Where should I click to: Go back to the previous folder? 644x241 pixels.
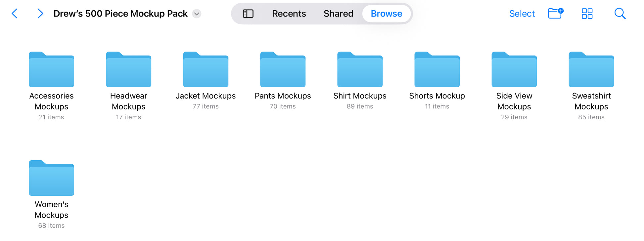click(x=15, y=14)
